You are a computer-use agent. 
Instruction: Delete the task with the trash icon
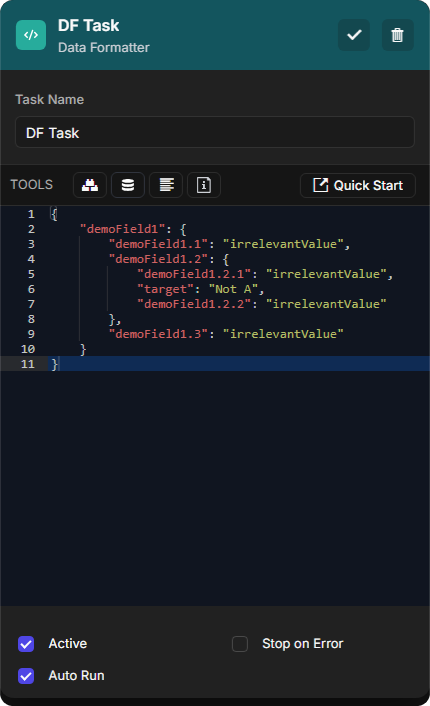point(397,35)
